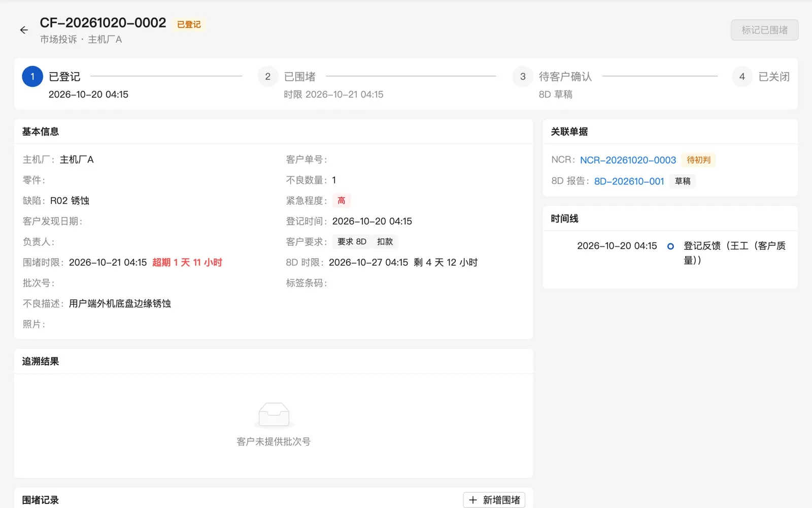The image size is (812, 508).
Task: Click the 要求 8D tag
Action: tap(352, 242)
